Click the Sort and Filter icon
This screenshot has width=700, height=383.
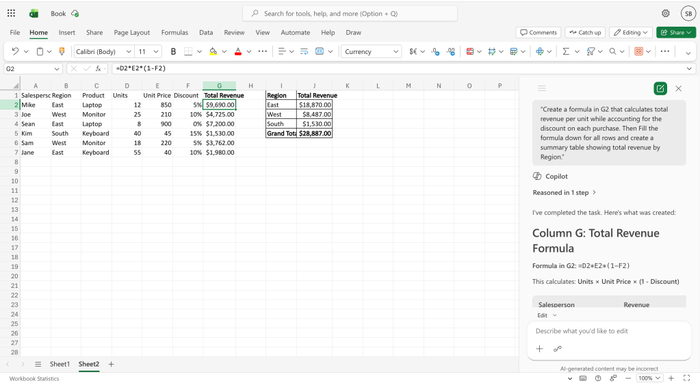click(590, 51)
